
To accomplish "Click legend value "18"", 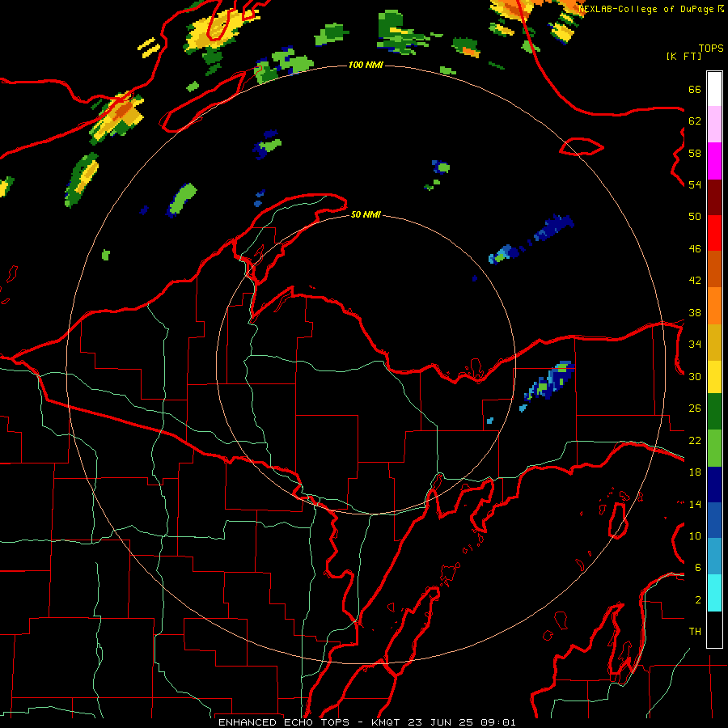I will (x=695, y=472).
